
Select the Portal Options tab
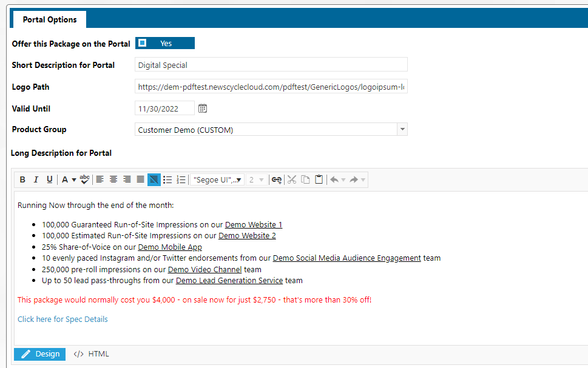point(50,19)
